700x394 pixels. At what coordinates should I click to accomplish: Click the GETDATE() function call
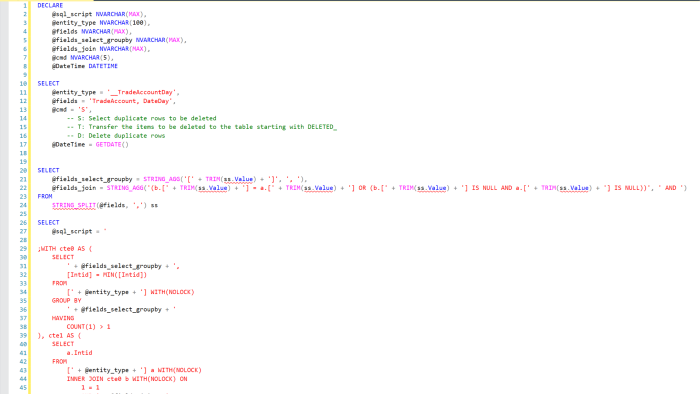112,145
